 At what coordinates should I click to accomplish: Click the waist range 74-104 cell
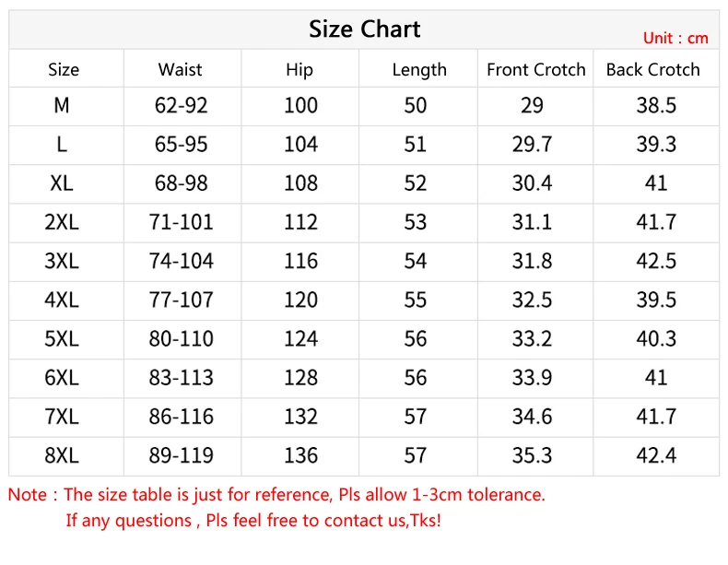(x=181, y=262)
